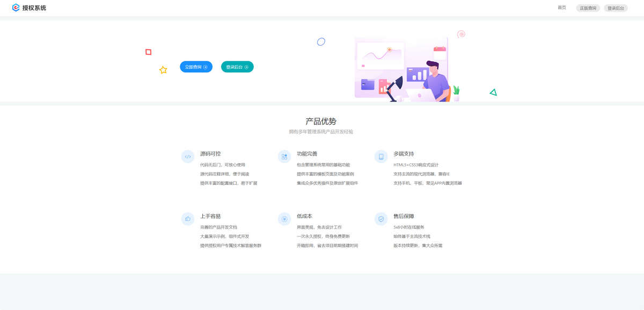Click the line 界面美观，免去设计工作
Image resolution: width=644 pixels, height=310 pixels.
point(319,227)
